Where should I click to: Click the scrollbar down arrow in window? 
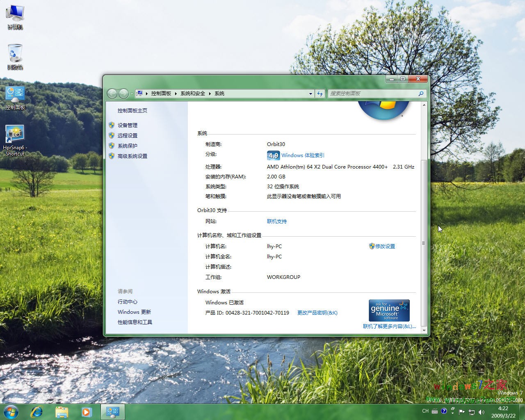[x=424, y=330]
